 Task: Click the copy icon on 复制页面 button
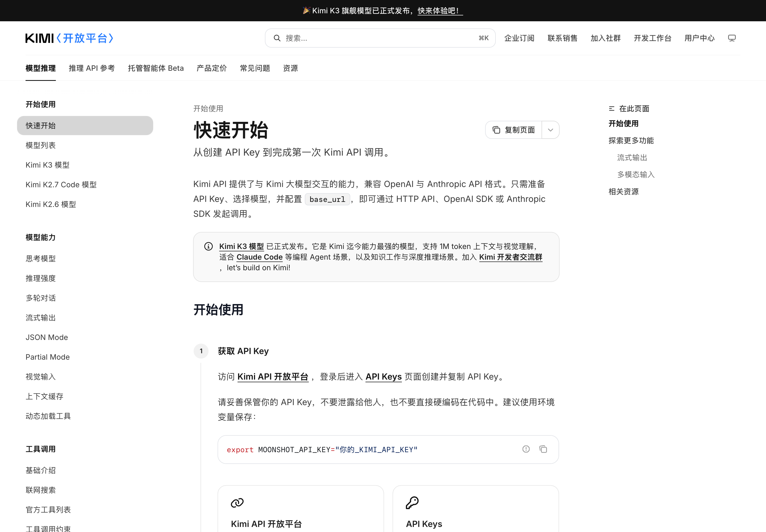(x=496, y=130)
